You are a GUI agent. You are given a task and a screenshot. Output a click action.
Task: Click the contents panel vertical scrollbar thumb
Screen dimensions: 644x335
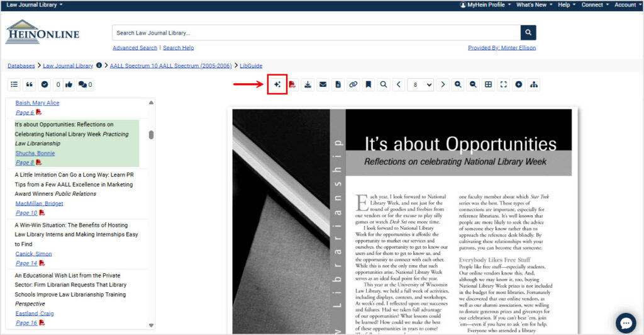[x=151, y=135]
